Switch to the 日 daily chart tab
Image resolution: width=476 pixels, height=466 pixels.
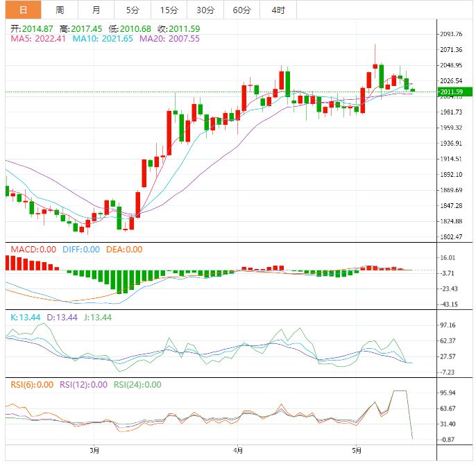tap(23, 10)
